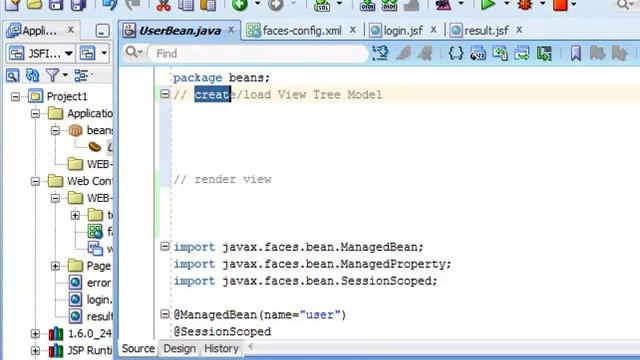The image size is (640, 360).
Task: Select the Application Sources folder
Action: click(x=90, y=113)
